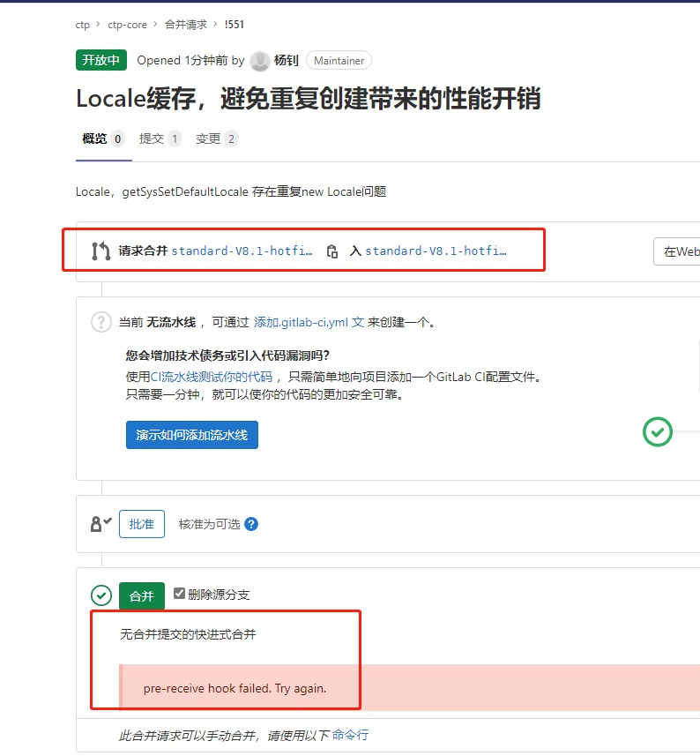
Task: Open author 杨钊's avatar image
Action: [x=259, y=61]
